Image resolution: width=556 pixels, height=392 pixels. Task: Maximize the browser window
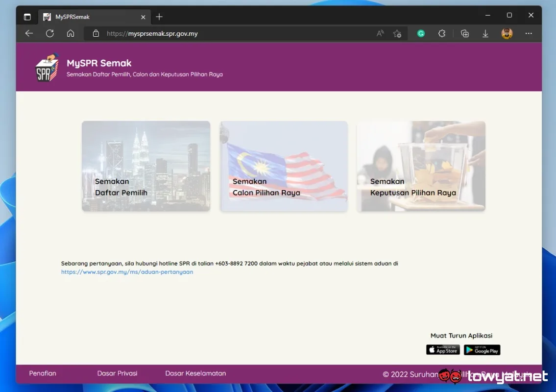(x=509, y=15)
